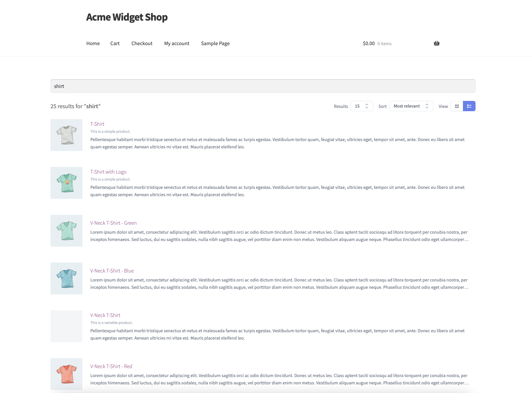This screenshot has width=532, height=393.
Task: Open V-Neck T-Shirt - Green link
Action: pos(114,223)
